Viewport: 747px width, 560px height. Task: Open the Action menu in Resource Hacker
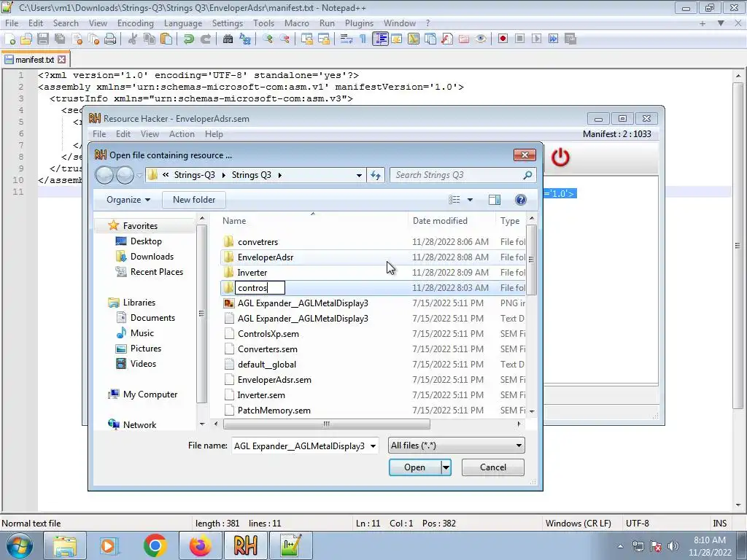(182, 134)
